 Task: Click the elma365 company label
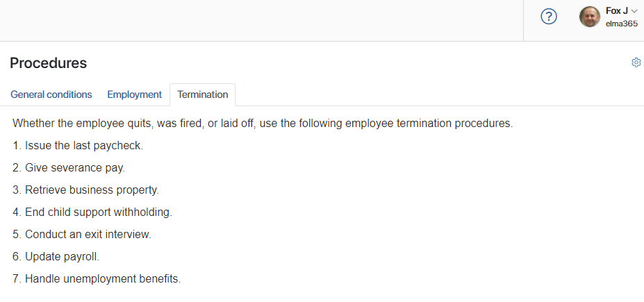[621, 24]
